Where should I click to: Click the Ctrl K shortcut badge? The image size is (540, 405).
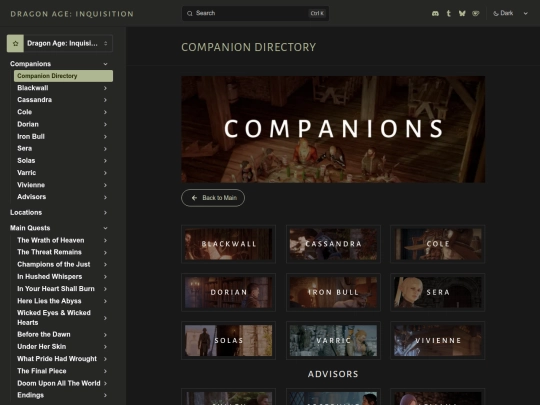click(x=317, y=13)
